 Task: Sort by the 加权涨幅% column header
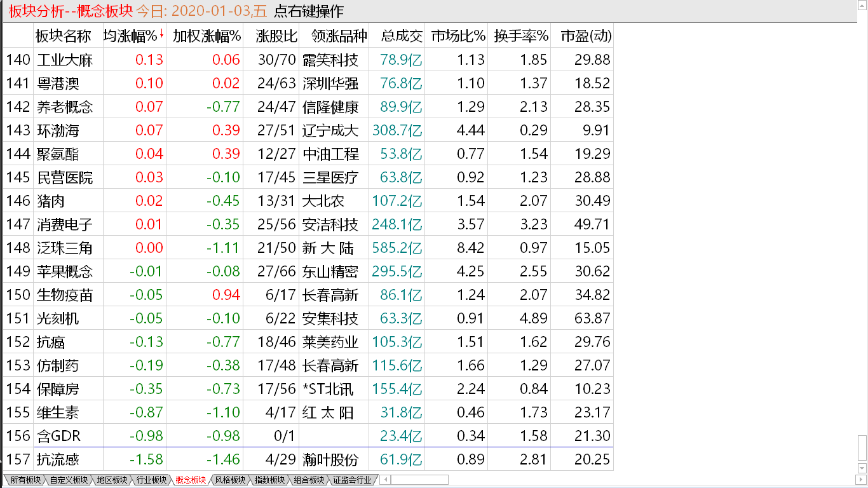[x=207, y=36]
